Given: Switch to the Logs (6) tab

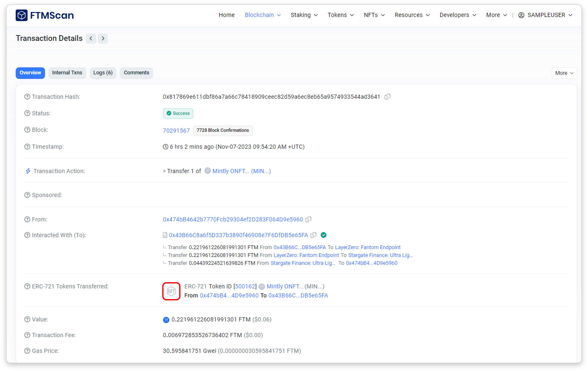Looking at the screenshot, I should (x=103, y=73).
